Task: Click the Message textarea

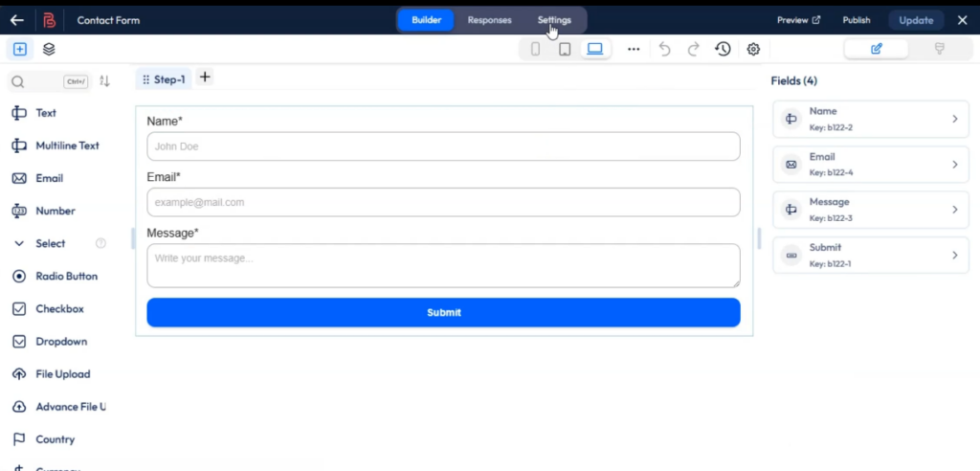Action: (x=443, y=266)
